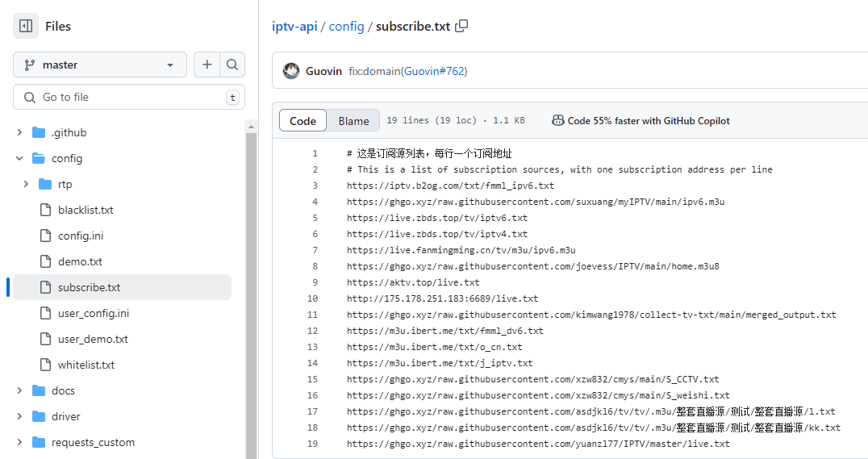This screenshot has height=459, width=868.
Task: Click the search magnifier icon button
Action: [232, 65]
